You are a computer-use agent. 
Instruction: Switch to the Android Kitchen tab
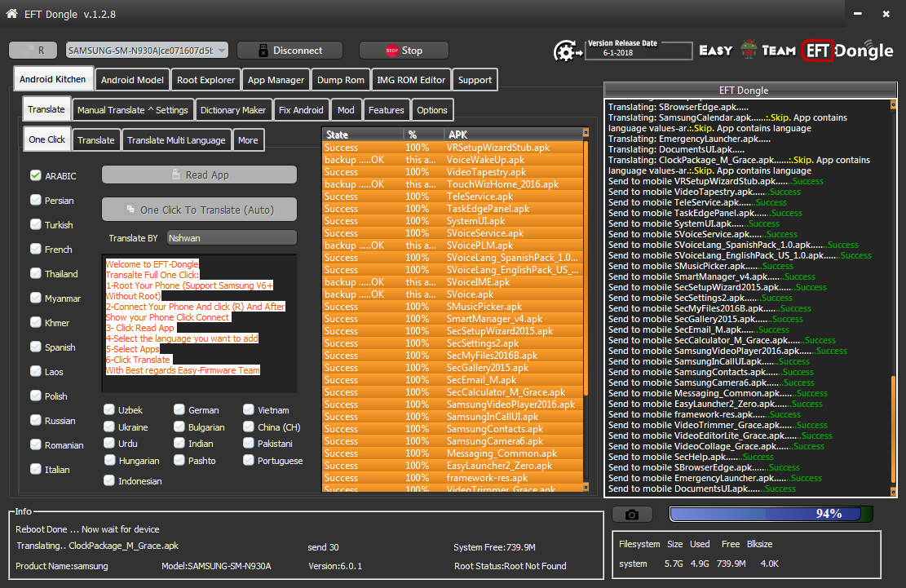tap(52, 79)
